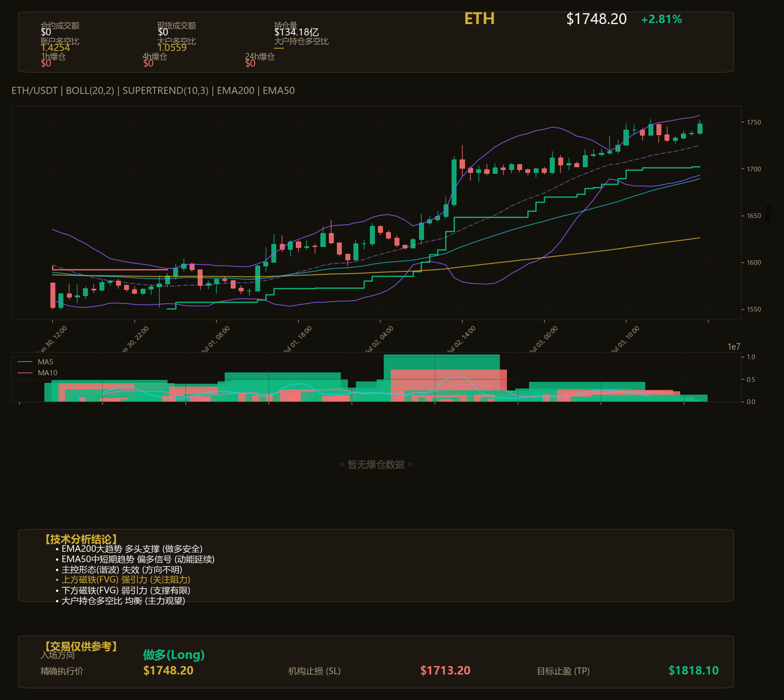Click the 合约成交额 label

click(60, 25)
